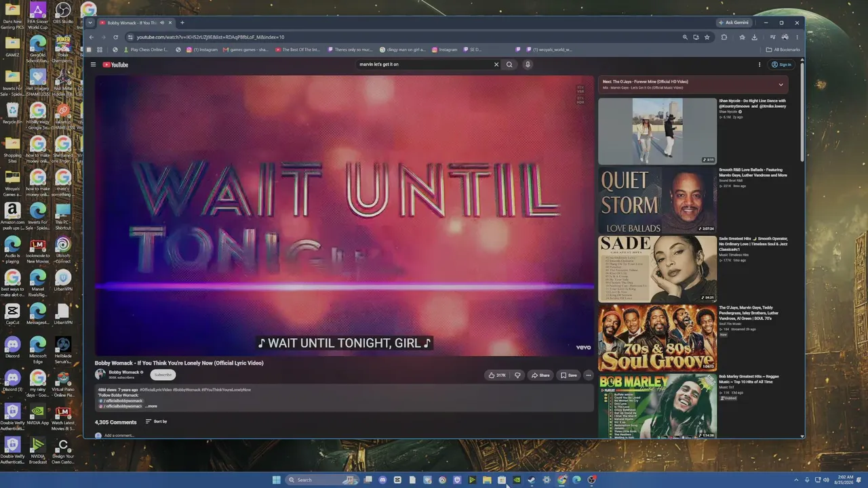The width and height of the screenshot is (868, 488).
Task: Open the All Bookmarks folder
Action: point(783,49)
